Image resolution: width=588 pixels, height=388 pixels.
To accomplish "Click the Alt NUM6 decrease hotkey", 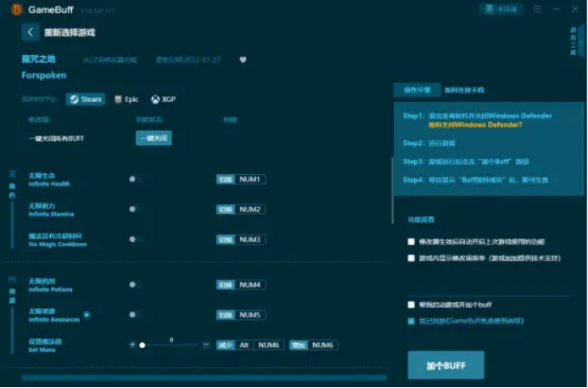I will (x=250, y=346).
